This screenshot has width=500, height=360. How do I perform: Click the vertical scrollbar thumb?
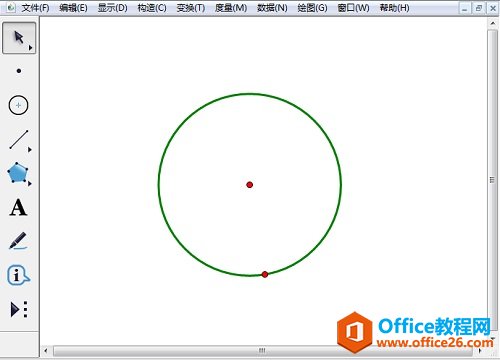(492, 180)
